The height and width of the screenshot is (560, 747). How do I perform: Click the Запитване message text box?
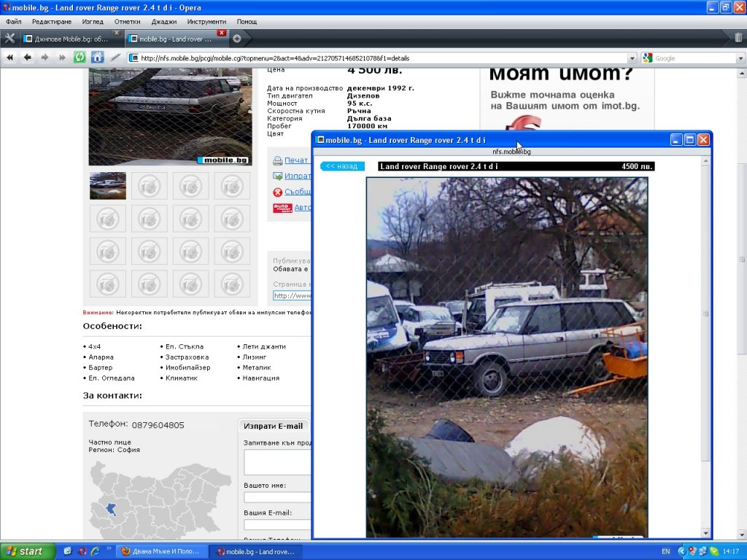point(277,462)
